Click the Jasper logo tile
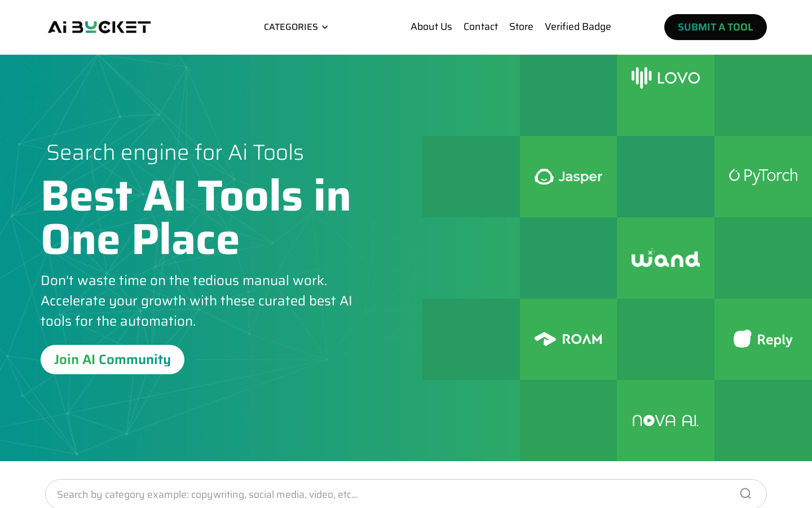812x508 pixels. coord(568,177)
